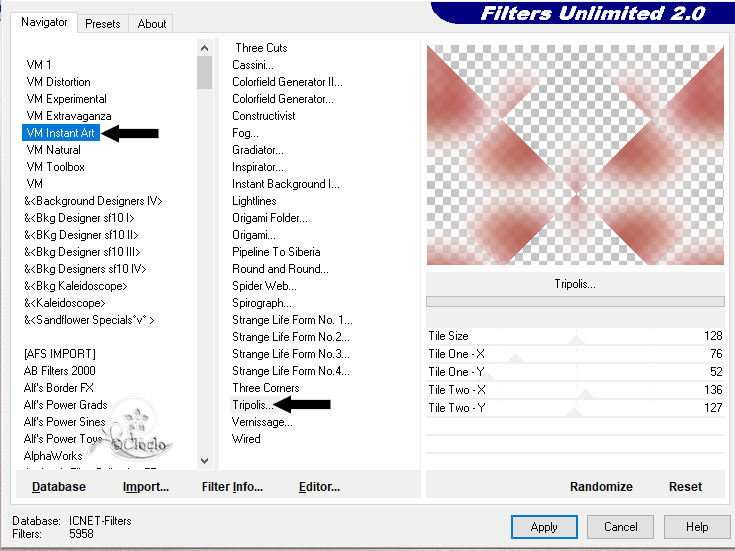
Task: Select the Navigator tab
Action: point(44,22)
